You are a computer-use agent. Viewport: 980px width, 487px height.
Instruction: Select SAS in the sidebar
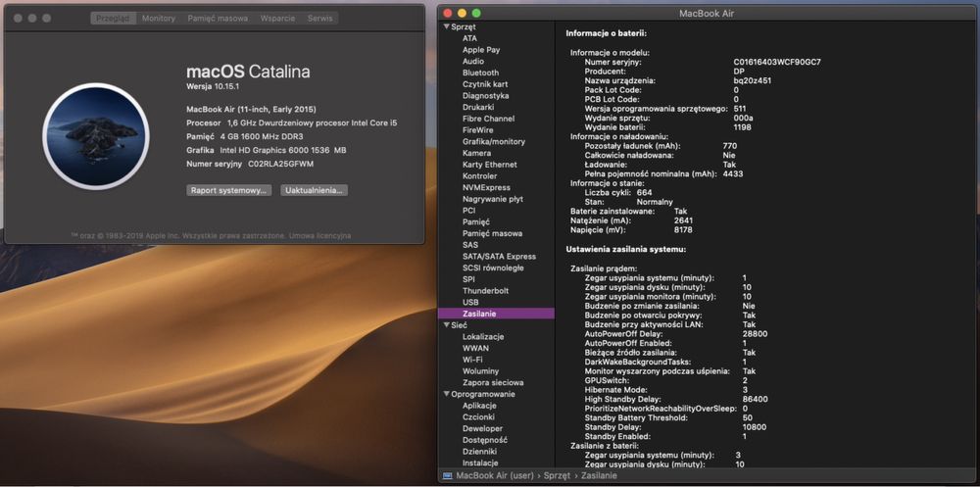470,245
